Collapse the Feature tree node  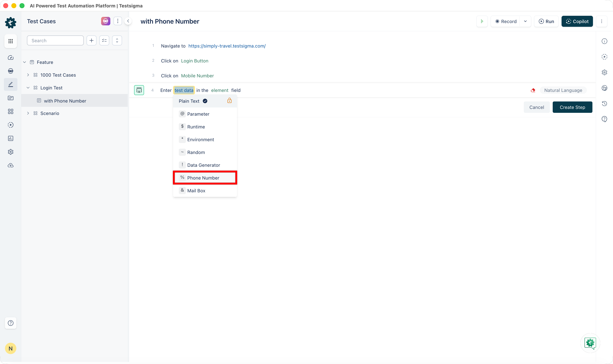(x=24, y=62)
